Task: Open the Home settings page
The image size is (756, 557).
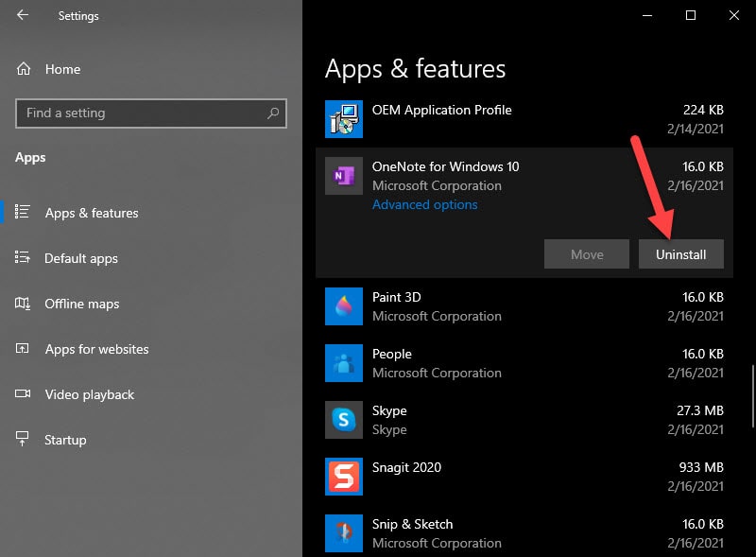Action: 62,69
